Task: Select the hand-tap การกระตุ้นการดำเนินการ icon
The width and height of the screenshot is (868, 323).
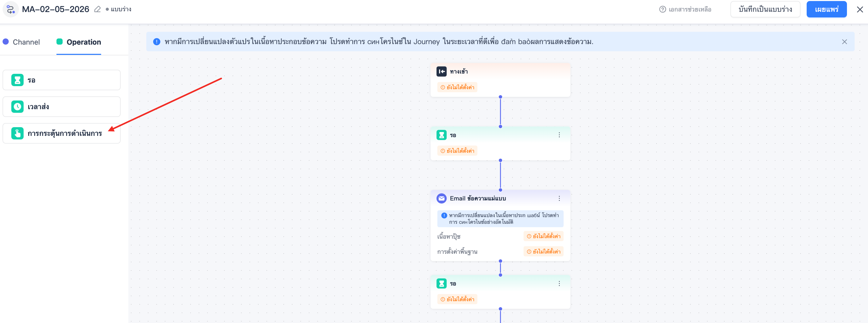Action: tap(17, 133)
